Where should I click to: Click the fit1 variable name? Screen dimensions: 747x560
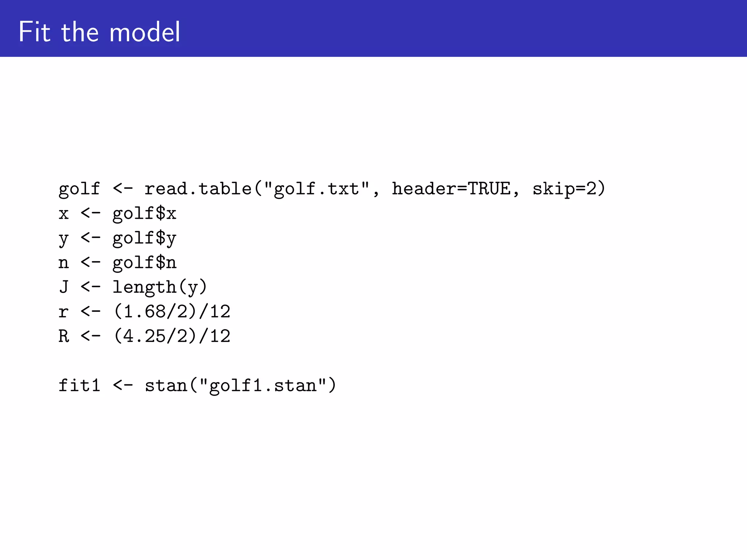click(x=79, y=385)
